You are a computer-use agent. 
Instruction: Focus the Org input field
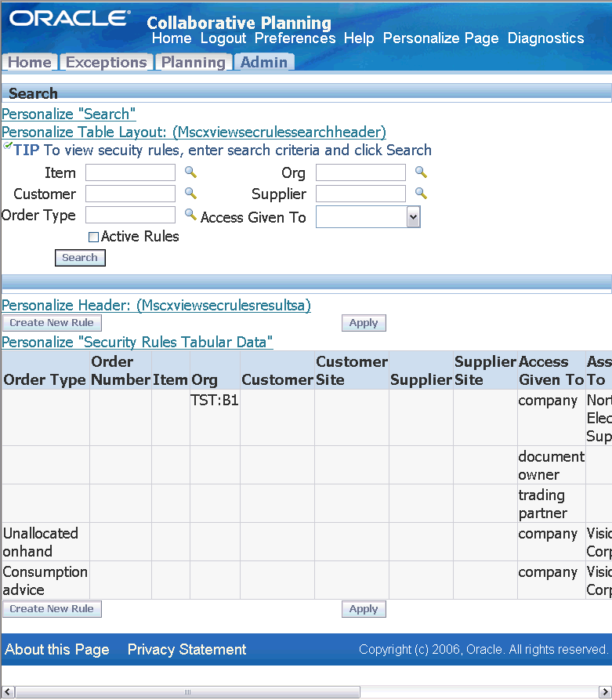coord(360,172)
